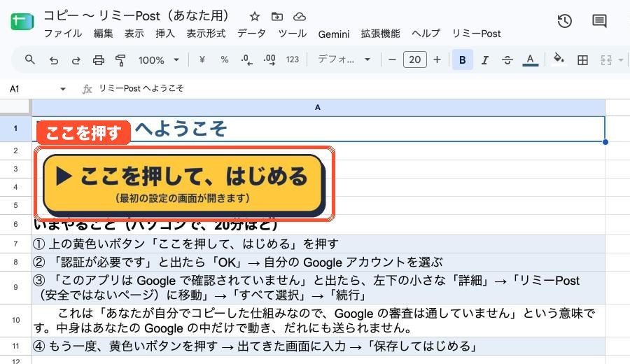Print the spreadsheet

pos(99,60)
